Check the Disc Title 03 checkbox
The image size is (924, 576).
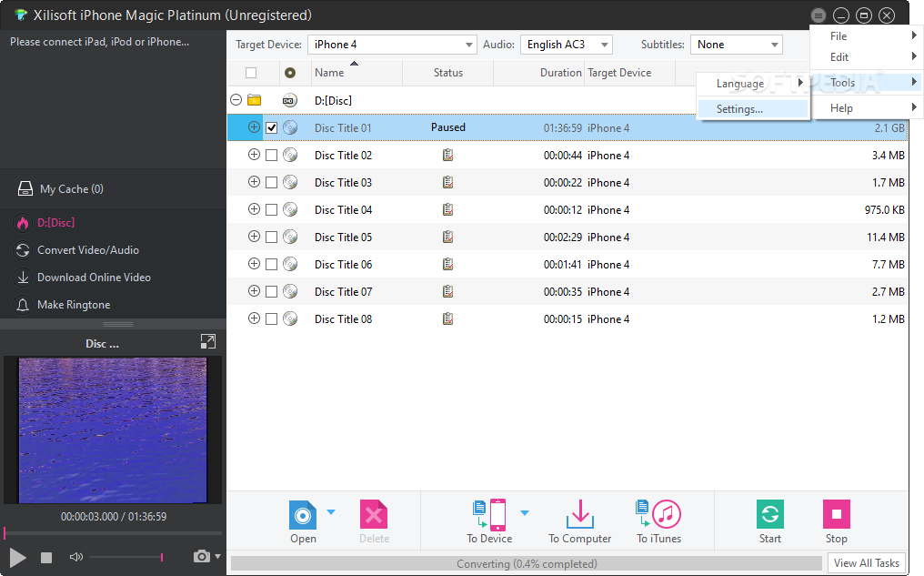pos(271,183)
